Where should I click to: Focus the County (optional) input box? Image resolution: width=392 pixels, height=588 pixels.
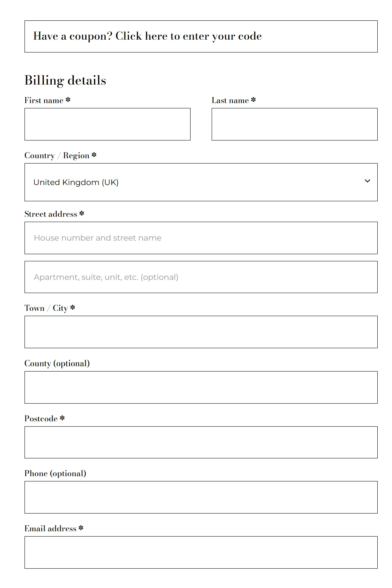click(201, 387)
